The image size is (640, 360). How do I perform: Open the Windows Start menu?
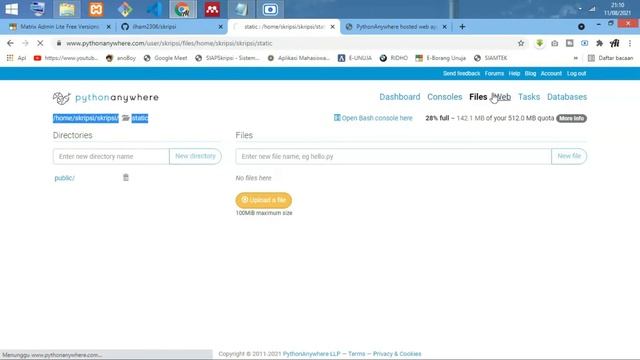11,9
